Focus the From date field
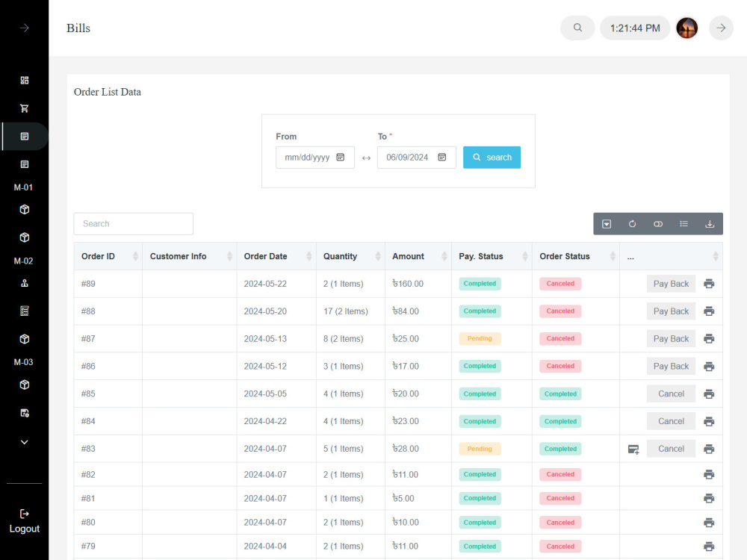The height and width of the screenshot is (560, 747). (315, 157)
